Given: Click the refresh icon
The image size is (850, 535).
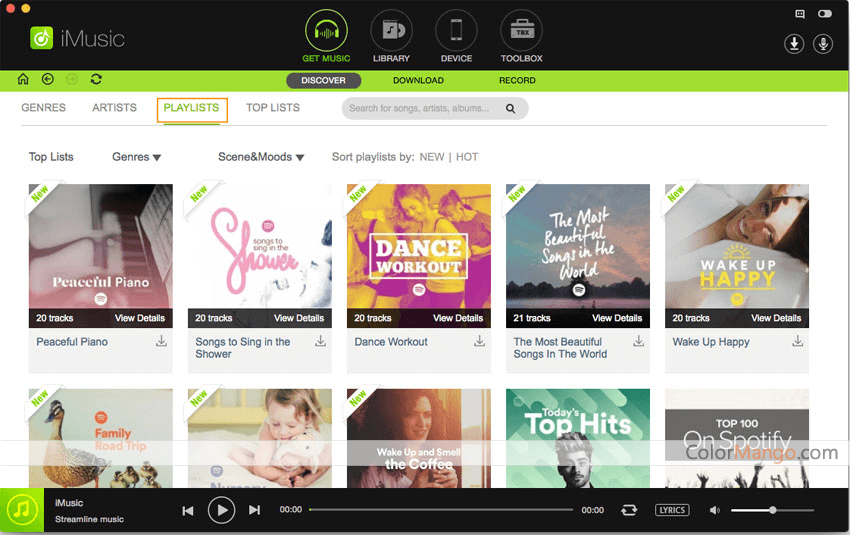Looking at the screenshot, I should pos(96,79).
